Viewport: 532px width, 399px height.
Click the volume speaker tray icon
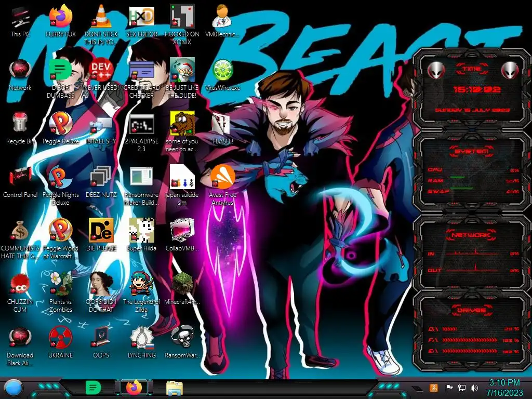pos(474,388)
